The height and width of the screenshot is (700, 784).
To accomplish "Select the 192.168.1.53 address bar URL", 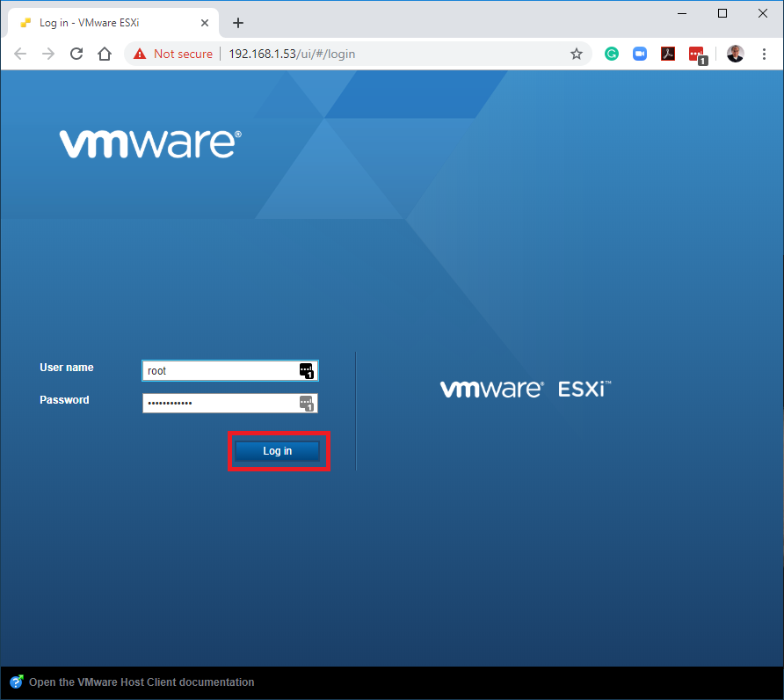I will [292, 54].
